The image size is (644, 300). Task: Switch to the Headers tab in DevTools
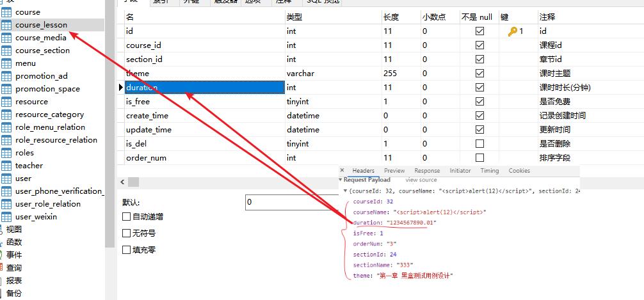364,170
